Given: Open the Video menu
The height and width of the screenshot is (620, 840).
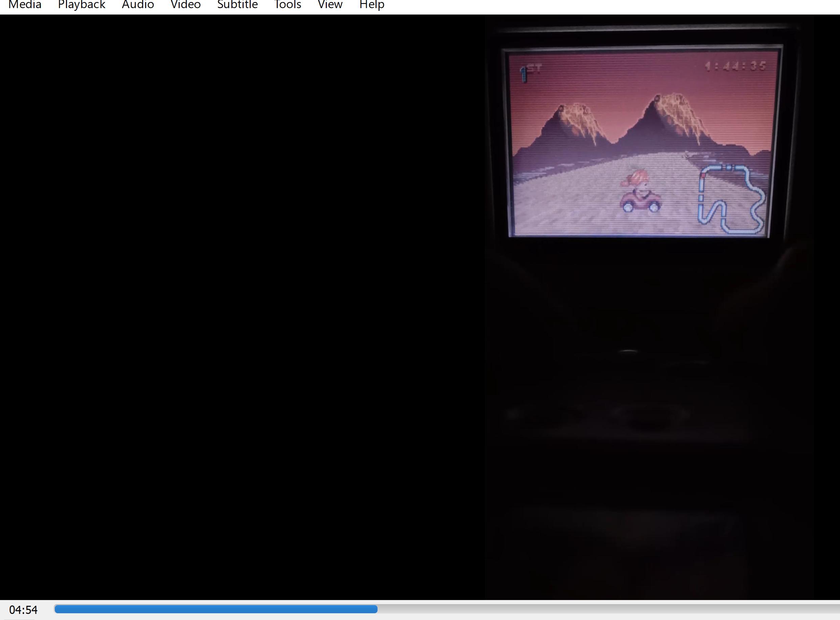Looking at the screenshot, I should tap(185, 5).
